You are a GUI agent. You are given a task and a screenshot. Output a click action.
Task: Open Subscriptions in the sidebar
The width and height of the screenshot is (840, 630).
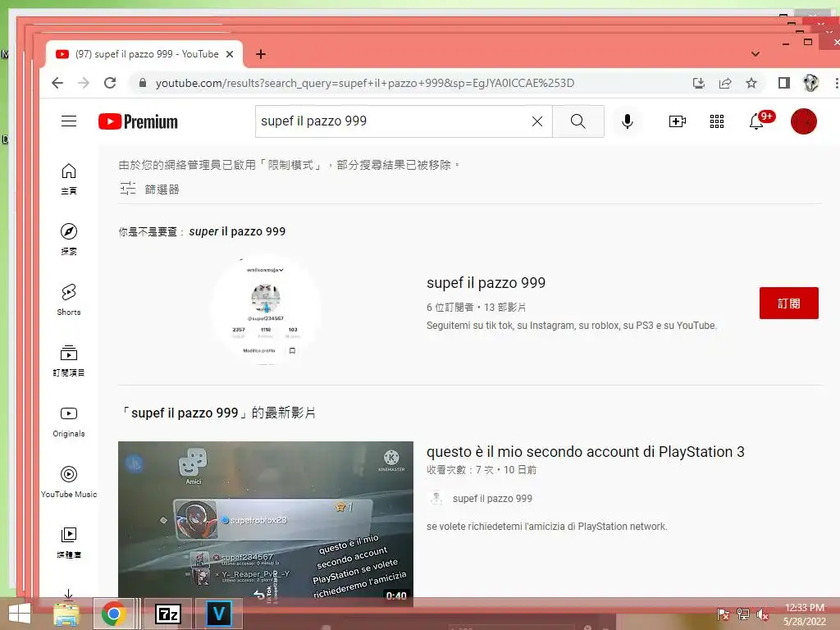click(x=69, y=361)
